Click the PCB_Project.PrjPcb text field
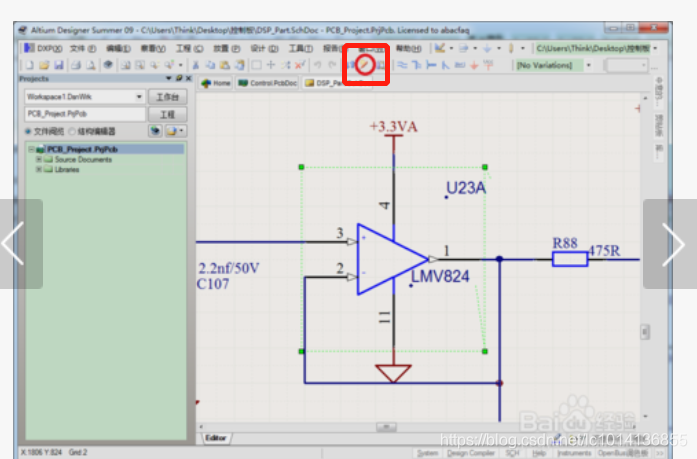The image size is (697, 459). pos(85,114)
